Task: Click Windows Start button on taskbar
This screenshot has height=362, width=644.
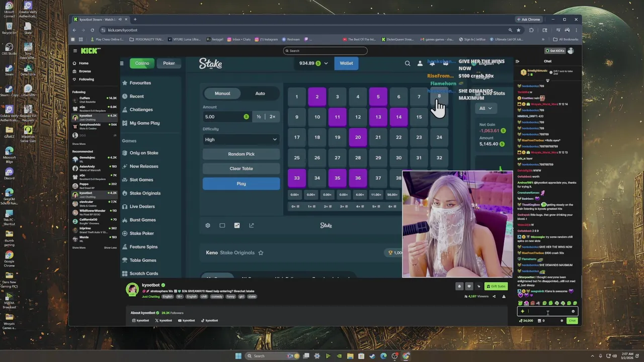Action: pyautogui.click(x=238, y=356)
